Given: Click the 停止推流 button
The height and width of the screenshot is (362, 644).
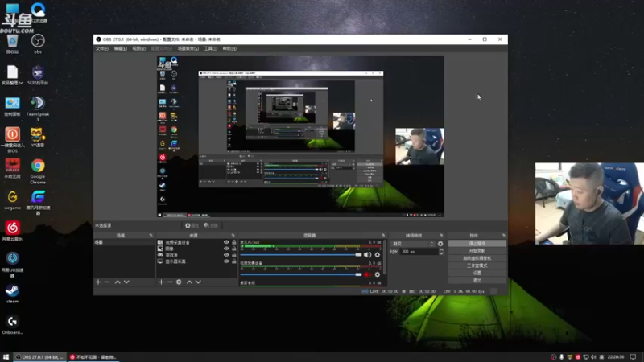Looking at the screenshot, I should coord(477,244).
